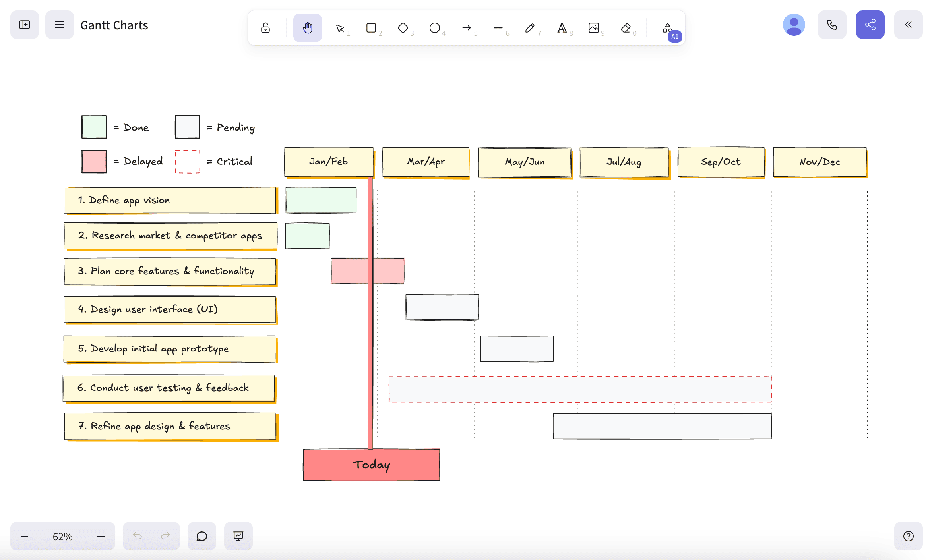Activate the Ellipse drawing tool
Screen dimensions: 930x560
435,28
